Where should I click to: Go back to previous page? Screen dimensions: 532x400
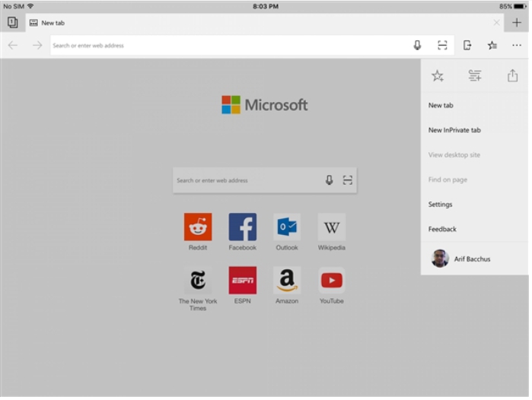(12, 45)
